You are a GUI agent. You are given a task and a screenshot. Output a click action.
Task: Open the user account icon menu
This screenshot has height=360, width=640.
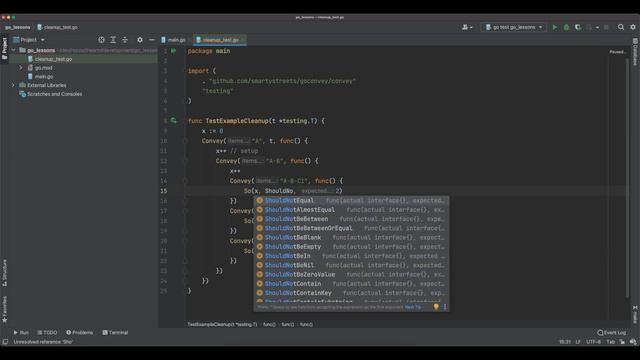pyautogui.click(x=467, y=27)
